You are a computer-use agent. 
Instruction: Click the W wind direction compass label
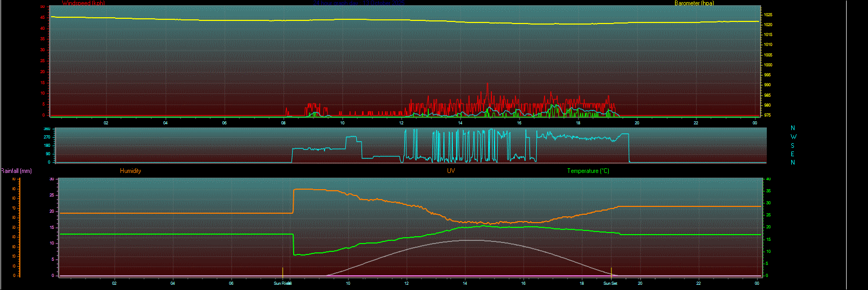(x=793, y=137)
